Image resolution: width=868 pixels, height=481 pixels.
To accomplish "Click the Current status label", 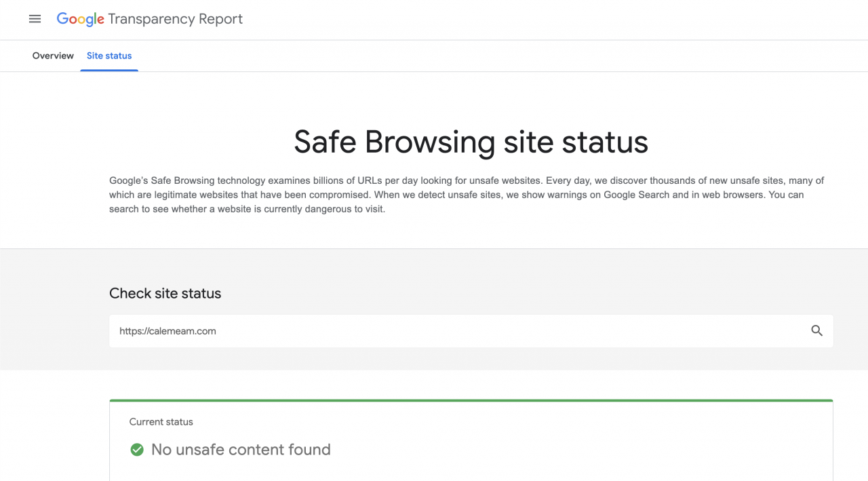I will pyautogui.click(x=161, y=422).
